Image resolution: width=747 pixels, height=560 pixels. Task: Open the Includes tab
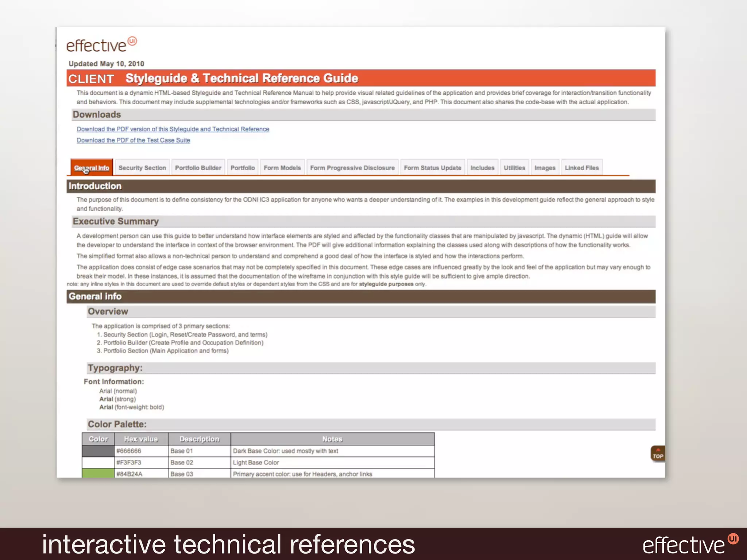pos(482,168)
